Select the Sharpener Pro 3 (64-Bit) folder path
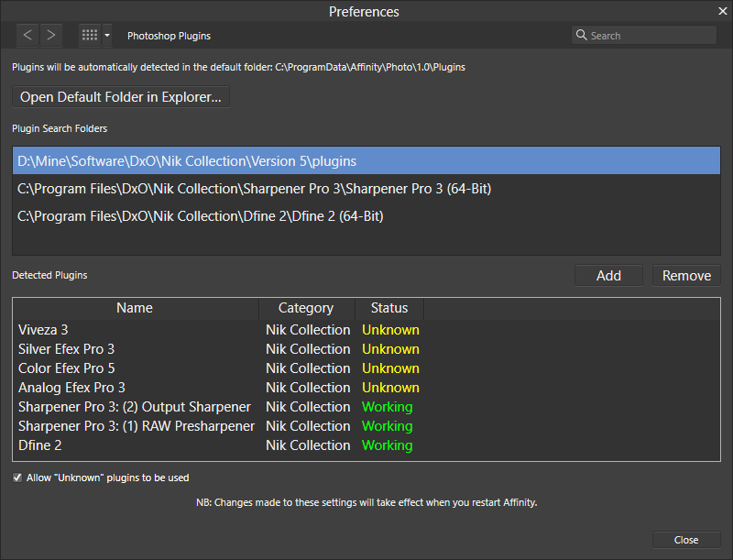This screenshot has width=733, height=560. coord(366,189)
